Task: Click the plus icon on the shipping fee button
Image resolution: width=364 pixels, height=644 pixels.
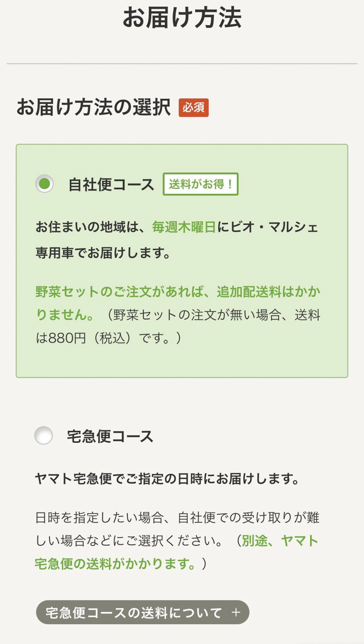Action: click(235, 612)
